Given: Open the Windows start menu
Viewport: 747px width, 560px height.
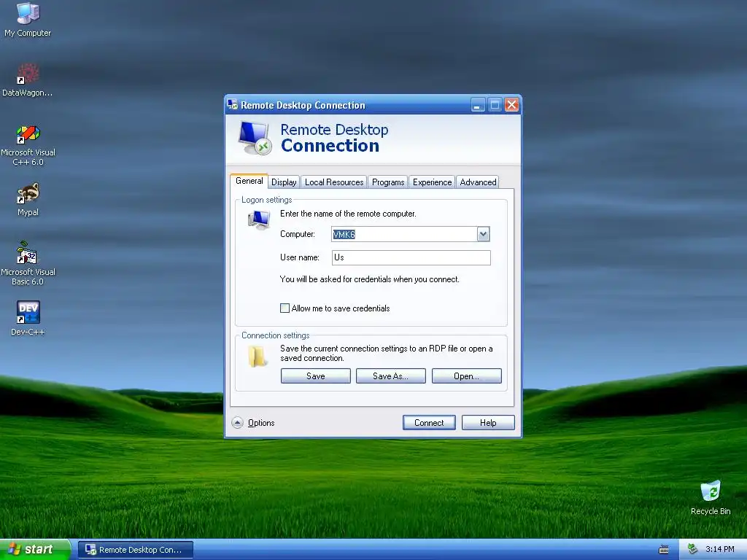Looking at the screenshot, I should 35,550.
